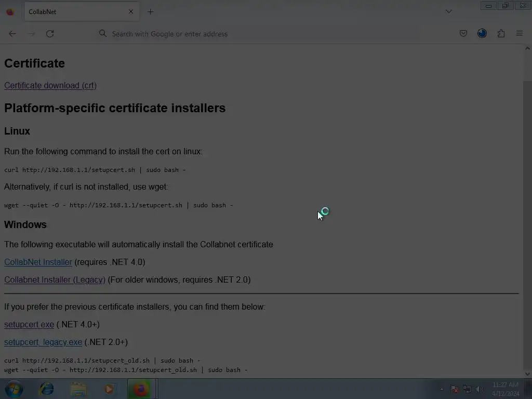Click the 'Linux' section heading
The width and height of the screenshot is (532, 399).
click(x=17, y=131)
